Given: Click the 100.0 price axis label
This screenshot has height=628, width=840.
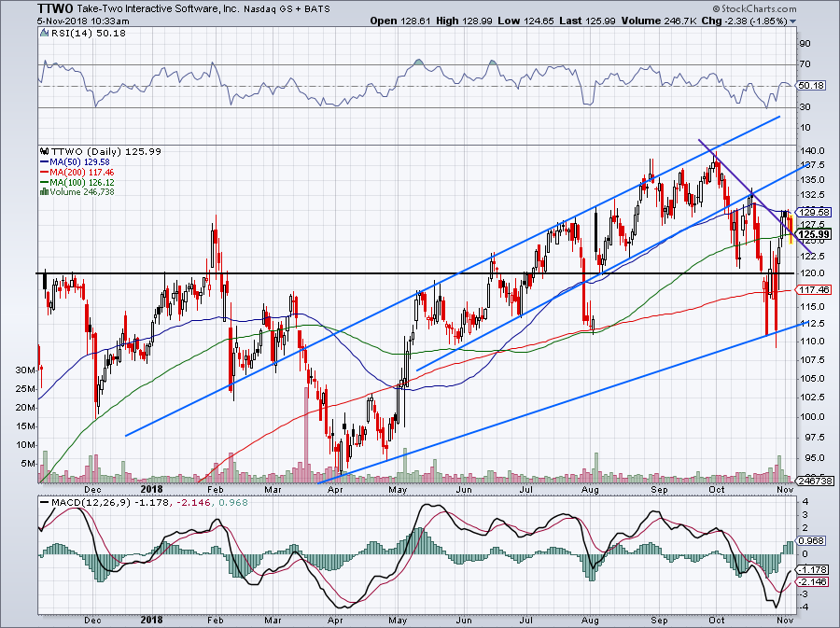Looking at the screenshot, I should tap(811, 416).
